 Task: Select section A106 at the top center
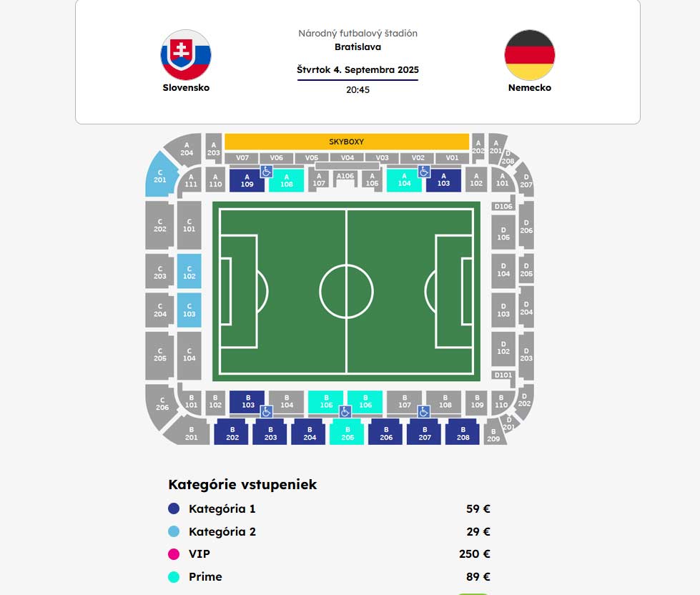[x=346, y=175]
